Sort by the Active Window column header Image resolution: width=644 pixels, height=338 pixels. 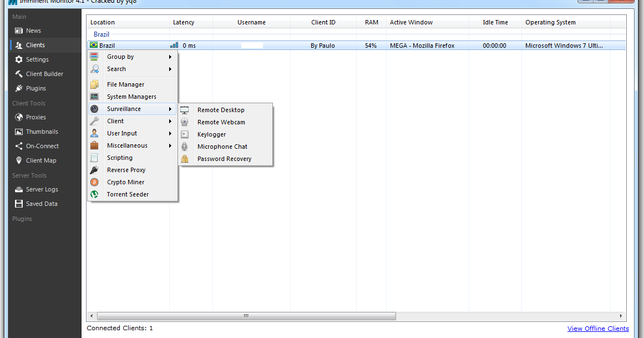point(428,22)
